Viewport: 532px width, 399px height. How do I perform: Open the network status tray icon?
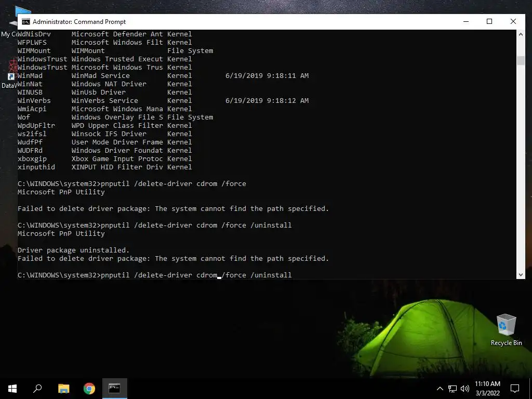[453, 389]
